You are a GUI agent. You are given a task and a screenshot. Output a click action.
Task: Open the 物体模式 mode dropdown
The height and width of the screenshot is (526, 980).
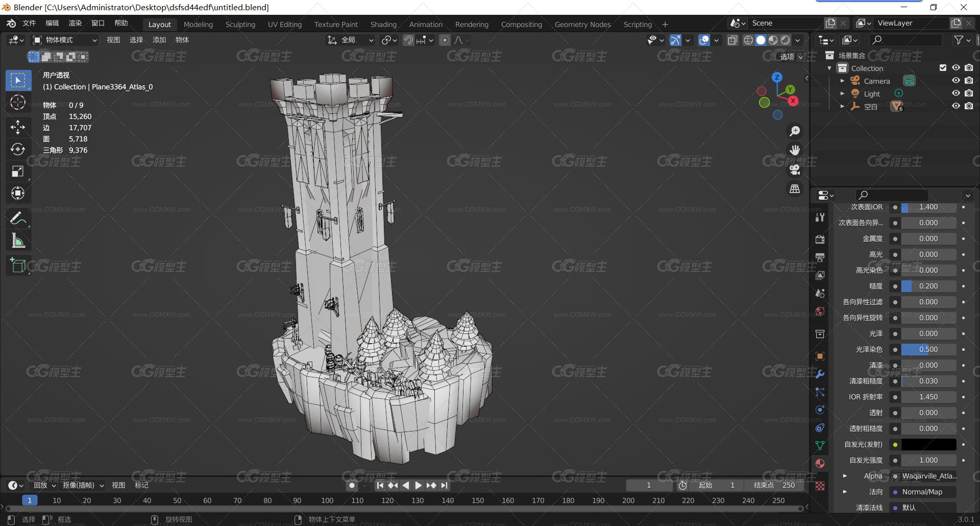(64, 40)
